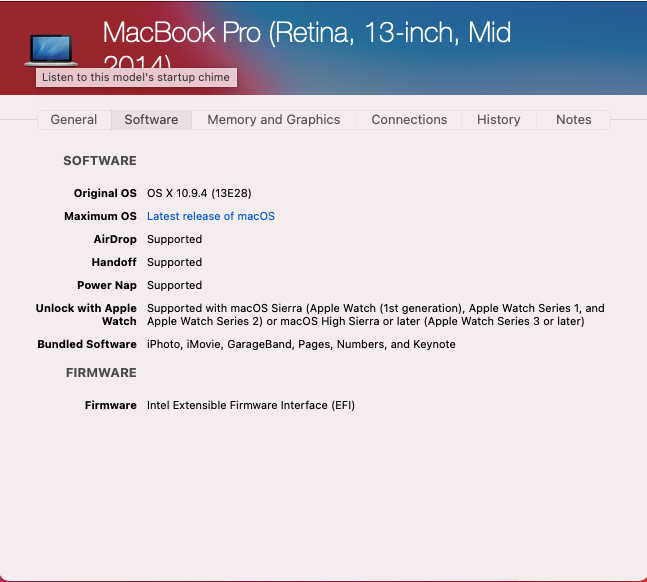Select the Software tab

coord(151,120)
